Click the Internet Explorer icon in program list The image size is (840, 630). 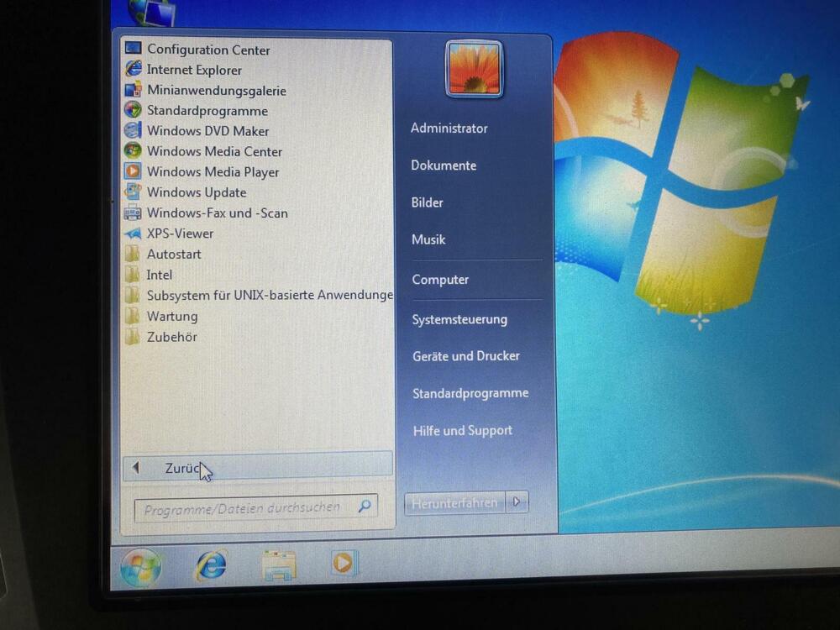[x=133, y=69]
